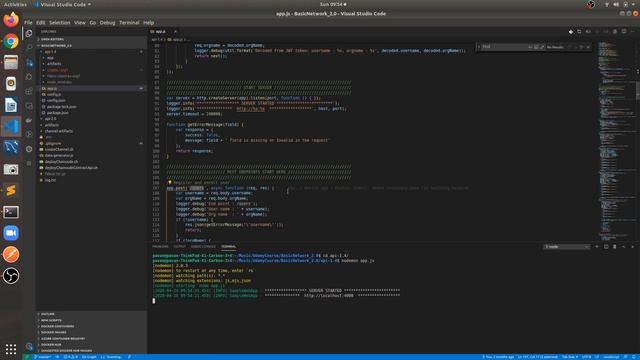This screenshot has height=360, width=640.
Task: Toggle Match Case in find widget
Action: (530, 47)
